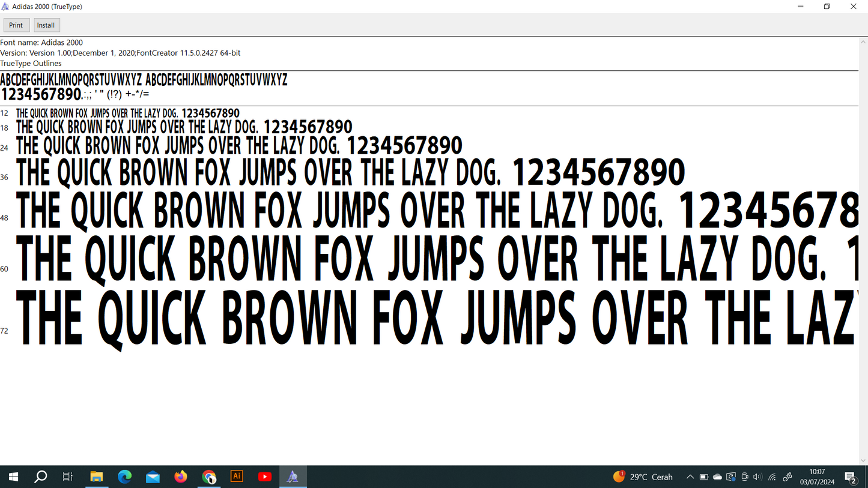Viewport: 868px width, 488px height.
Task: Open the Windows Start menu
Action: [x=13, y=477]
